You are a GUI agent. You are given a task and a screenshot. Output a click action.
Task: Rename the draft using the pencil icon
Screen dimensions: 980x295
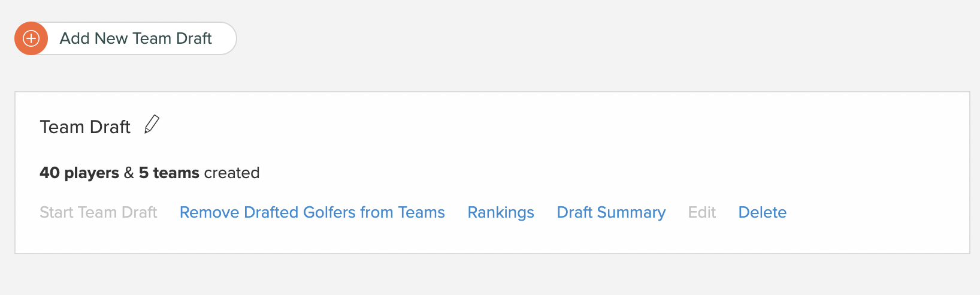(152, 125)
